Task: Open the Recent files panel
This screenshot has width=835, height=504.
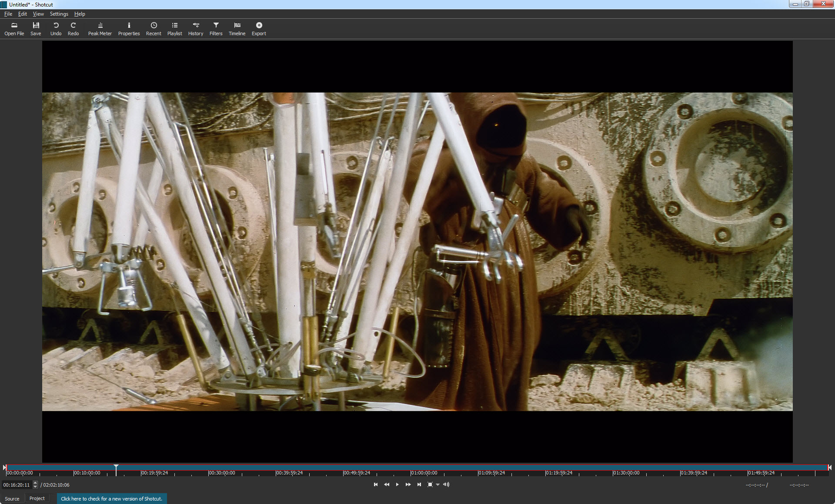Action: 154,29
